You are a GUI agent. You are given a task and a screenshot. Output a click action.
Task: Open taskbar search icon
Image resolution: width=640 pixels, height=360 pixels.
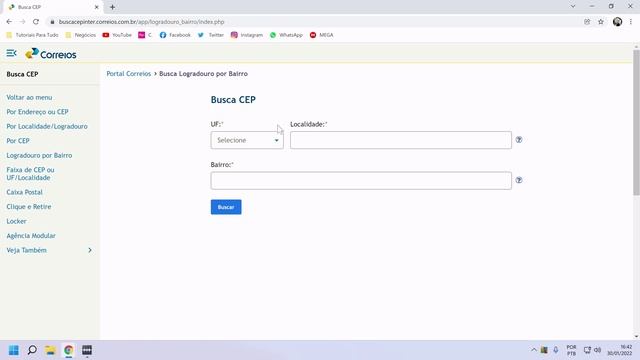[32, 350]
